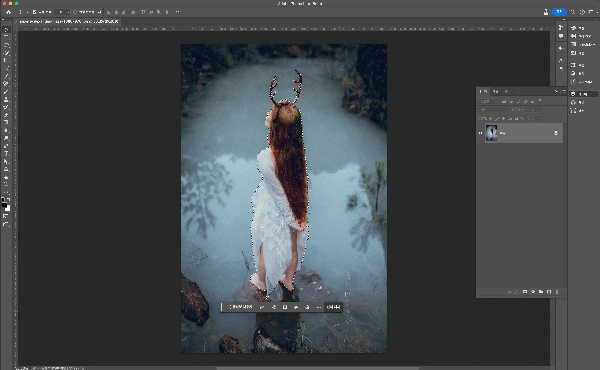Toggle the type layers filter
This screenshot has width=600, height=370.
[518, 101]
